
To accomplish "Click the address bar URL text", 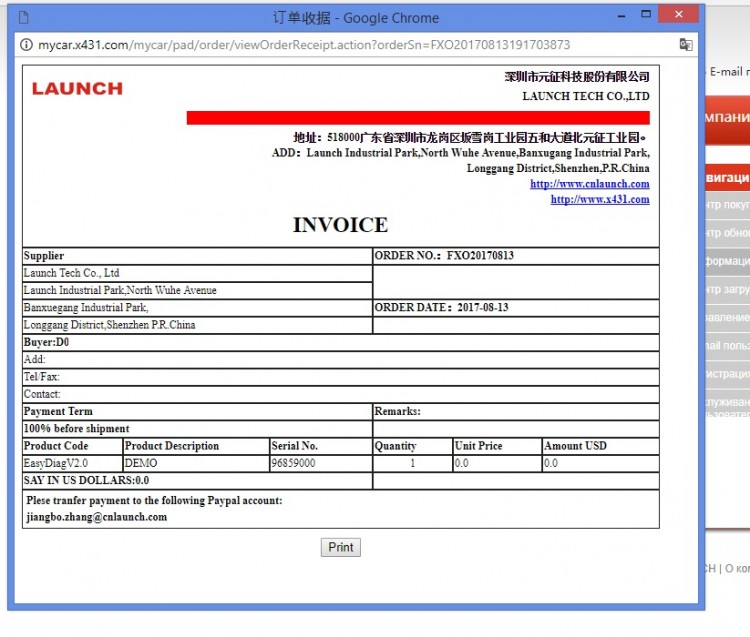I will (300, 45).
